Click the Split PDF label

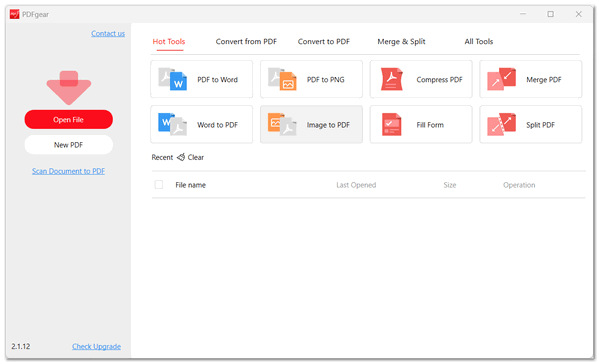[x=540, y=125]
